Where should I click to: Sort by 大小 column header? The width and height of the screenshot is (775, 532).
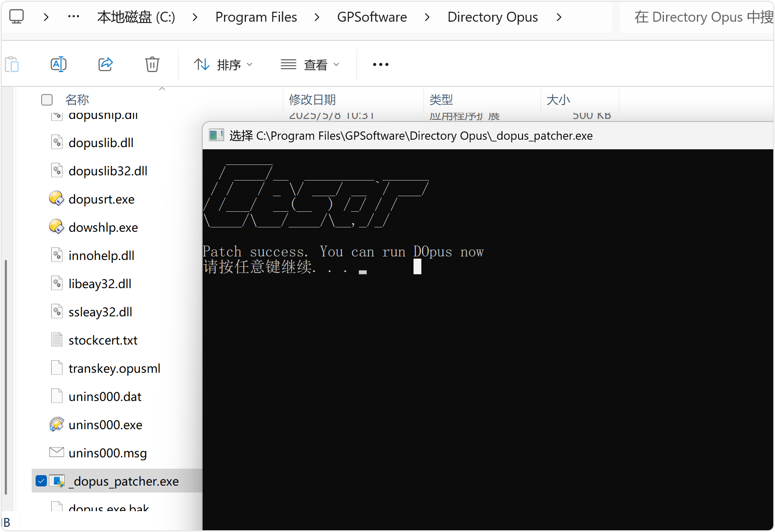click(558, 100)
